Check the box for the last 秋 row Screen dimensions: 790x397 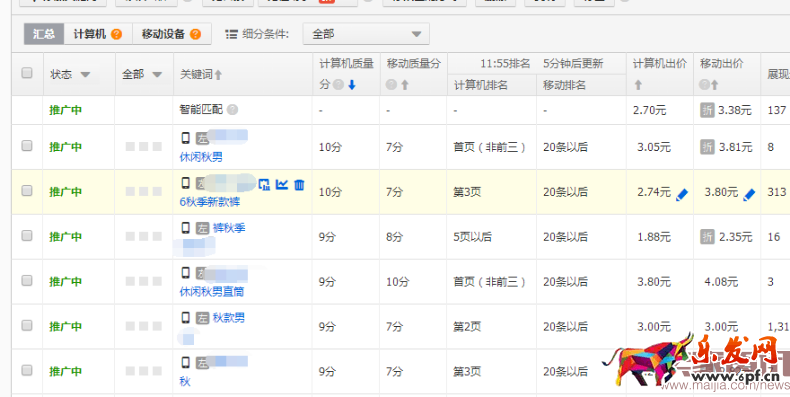27,370
